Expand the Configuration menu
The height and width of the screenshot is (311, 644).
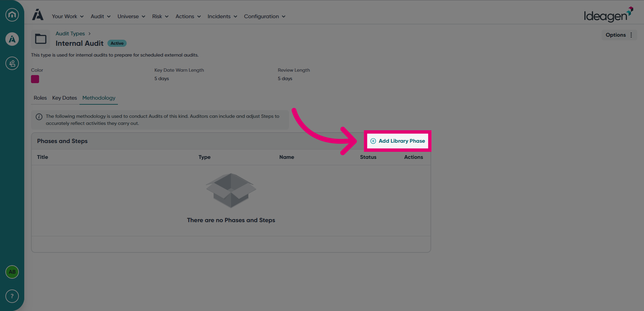[265, 16]
